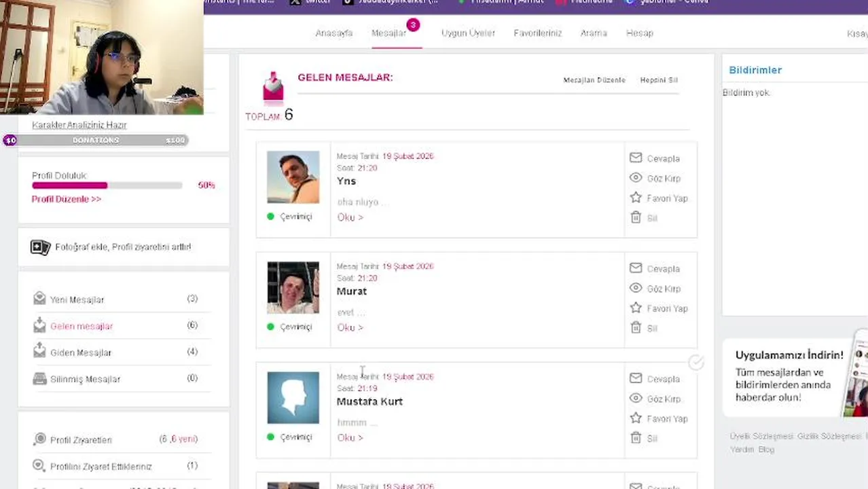Click trash Sil icon for Mustafa Kurt
Image resolution: width=868 pixels, height=489 pixels.
click(x=636, y=437)
